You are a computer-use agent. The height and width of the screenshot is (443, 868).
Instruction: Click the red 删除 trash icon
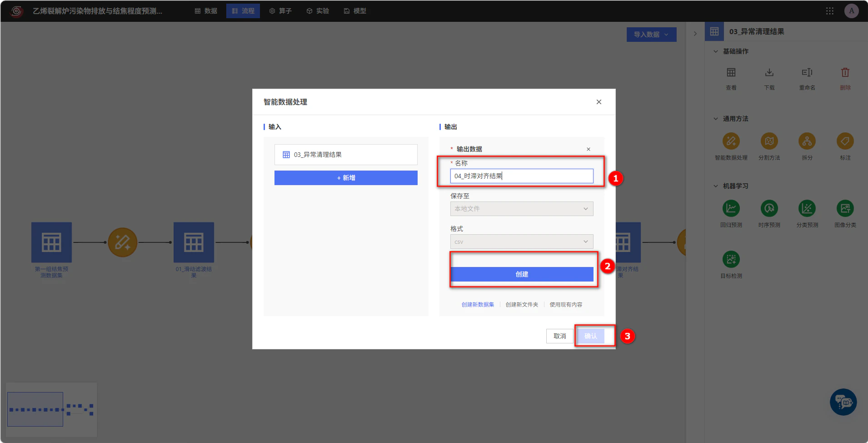click(x=845, y=72)
